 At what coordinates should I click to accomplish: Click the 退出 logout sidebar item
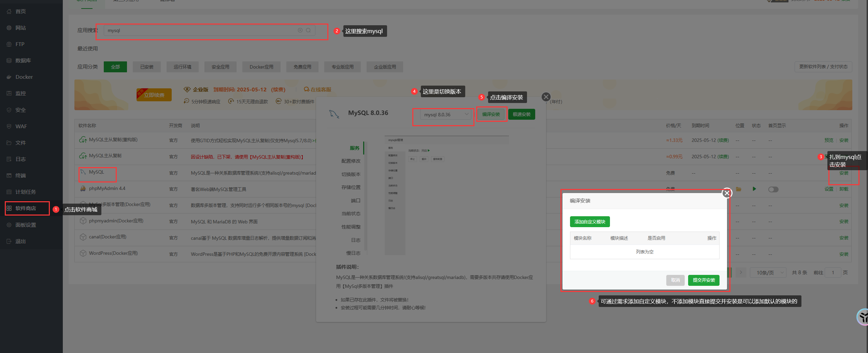[20, 241]
